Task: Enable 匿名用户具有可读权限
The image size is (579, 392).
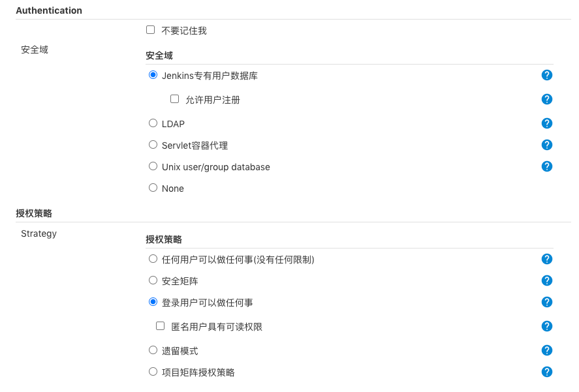Action: click(x=160, y=326)
